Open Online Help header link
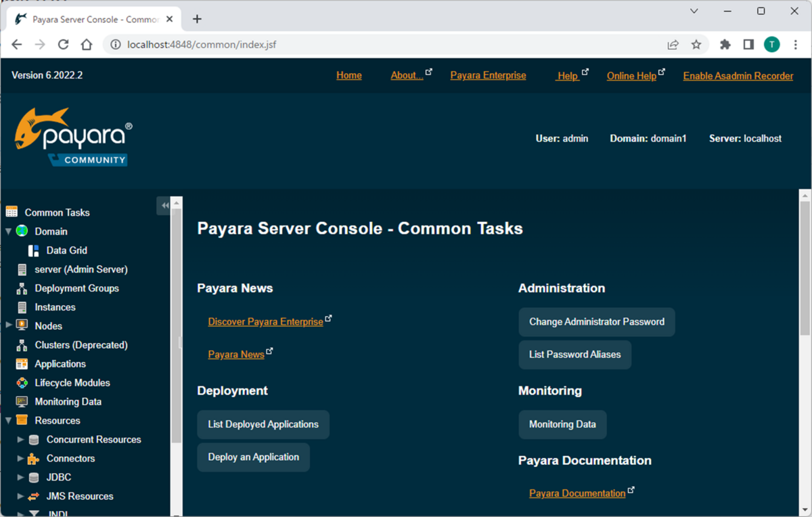The width and height of the screenshot is (812, 517). coord(631,76)
